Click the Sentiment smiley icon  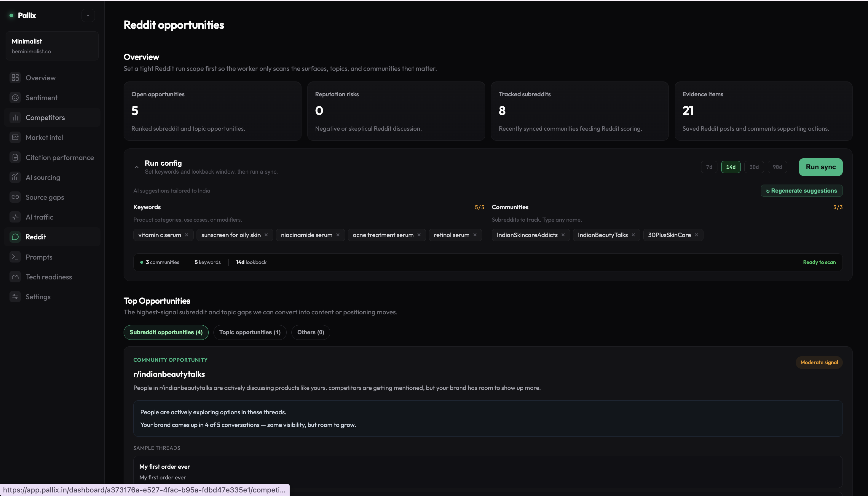click(15, 98)
